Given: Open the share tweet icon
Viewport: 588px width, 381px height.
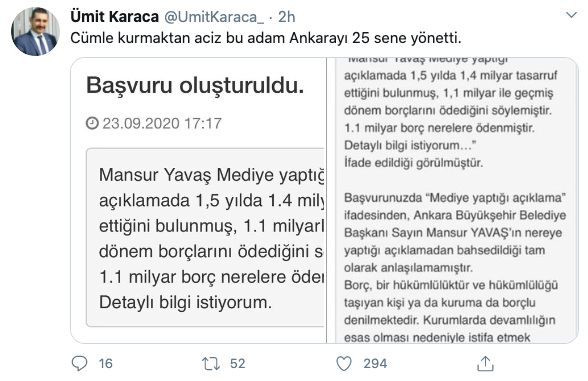Looking at the screenshot, I should tap(485, 363).
